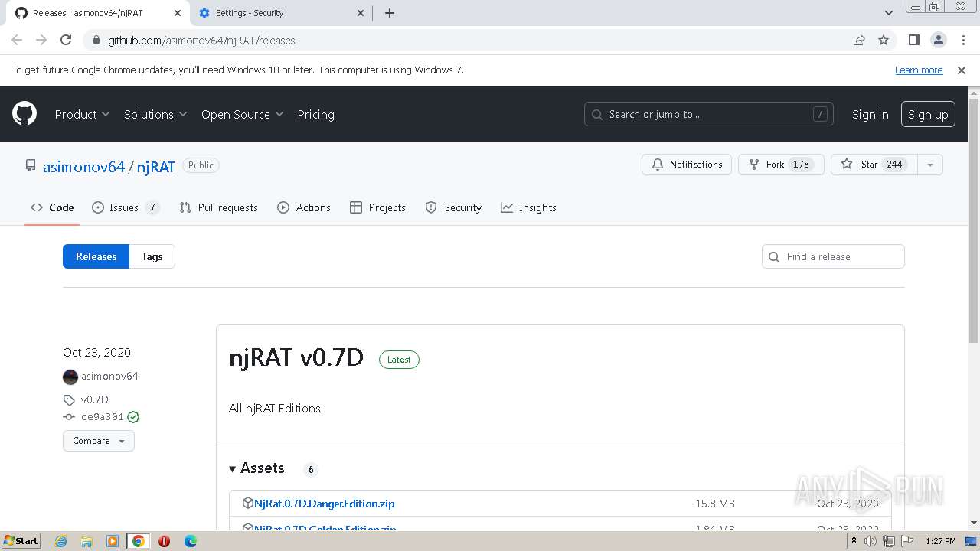Open Windows Explorer folder on taskbar
Image resolution: width=980 pixels, height=551 pixels.
(x=87, y=541)
